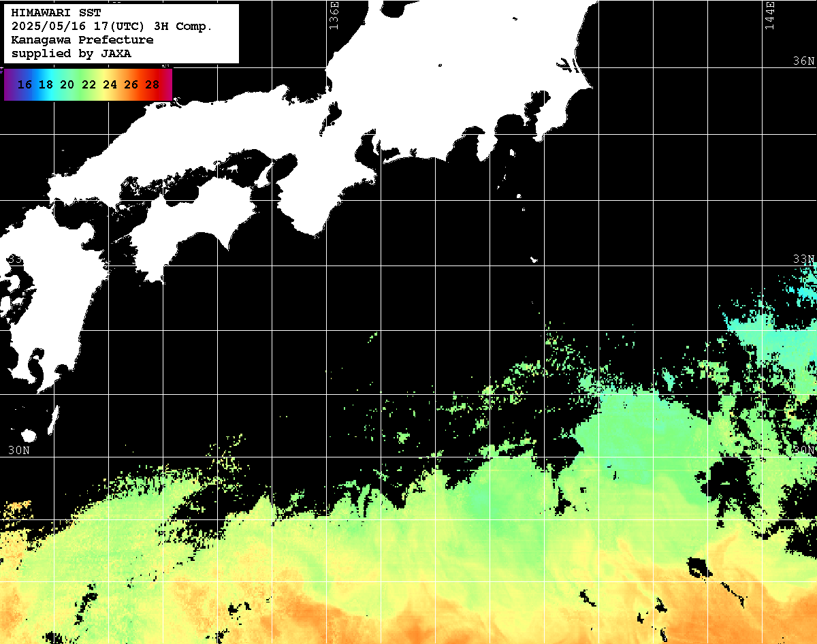
Task: Click the 'Kanagawa Prefecture' label
Action: pos(82,40)
